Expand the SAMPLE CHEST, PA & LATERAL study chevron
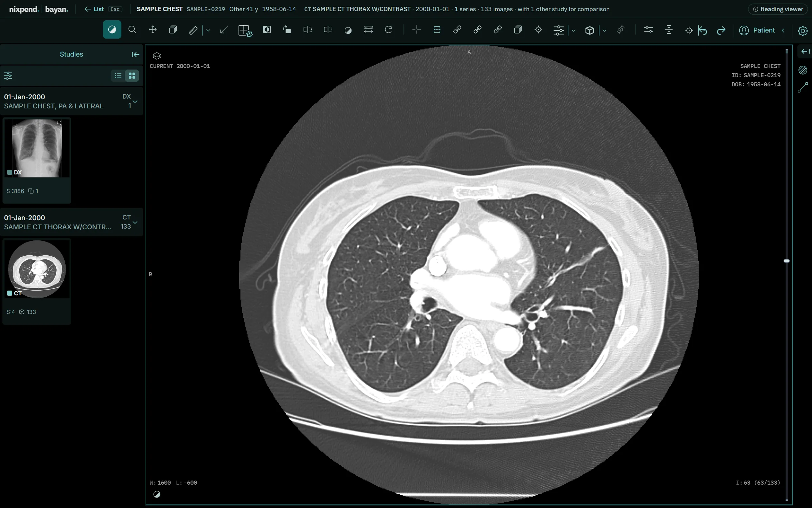The image size is (812, 508). pos(135,101)
